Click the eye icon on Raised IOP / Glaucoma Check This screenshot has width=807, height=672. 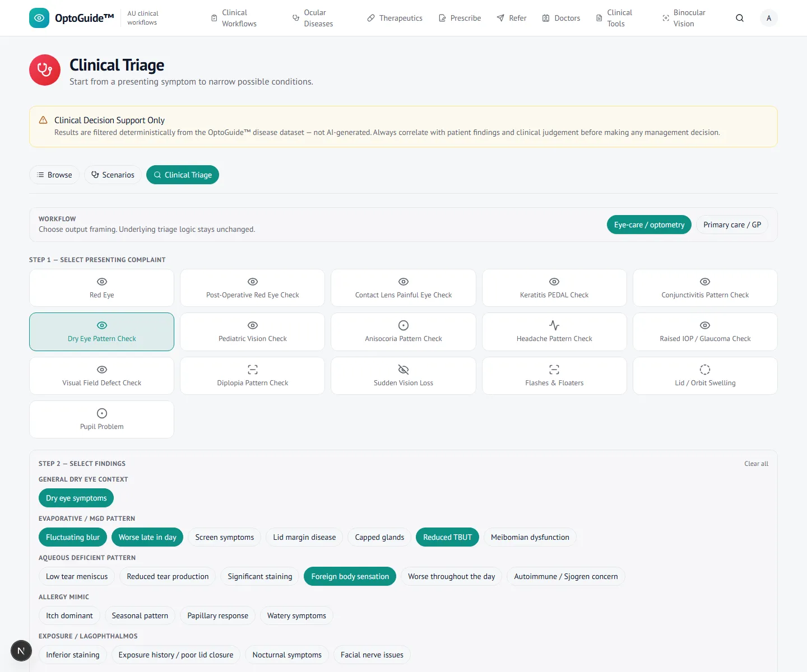(x=705, y=325)
